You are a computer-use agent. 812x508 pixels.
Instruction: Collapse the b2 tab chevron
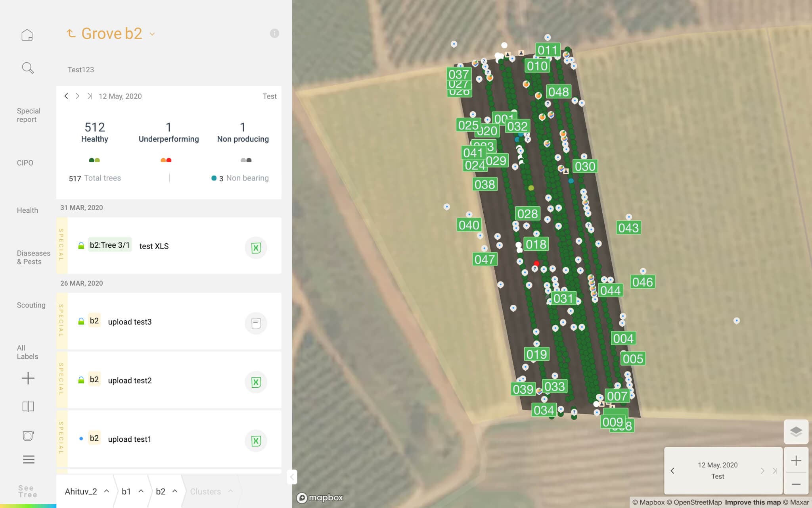click(x=176, y=491)
